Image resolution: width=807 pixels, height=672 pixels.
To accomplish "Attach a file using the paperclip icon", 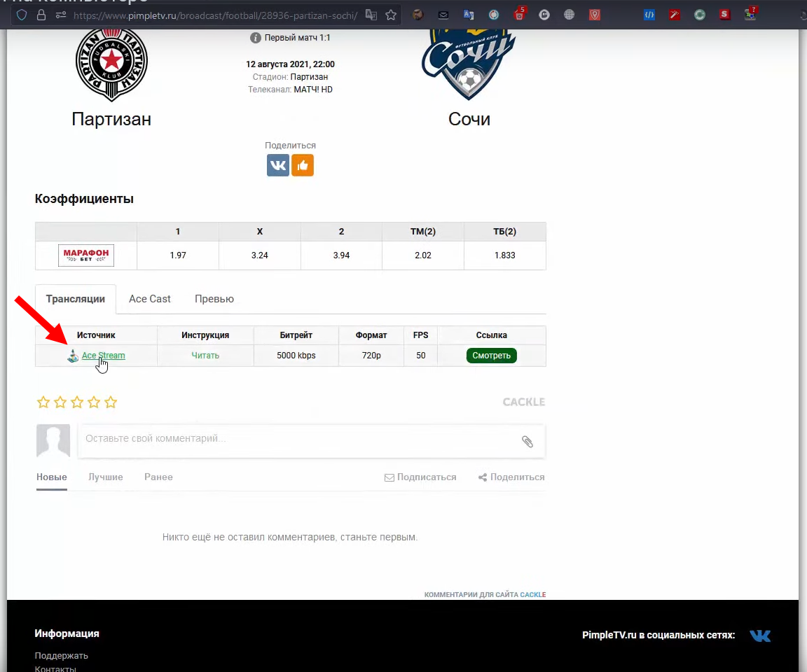I will tap(527, 442).
